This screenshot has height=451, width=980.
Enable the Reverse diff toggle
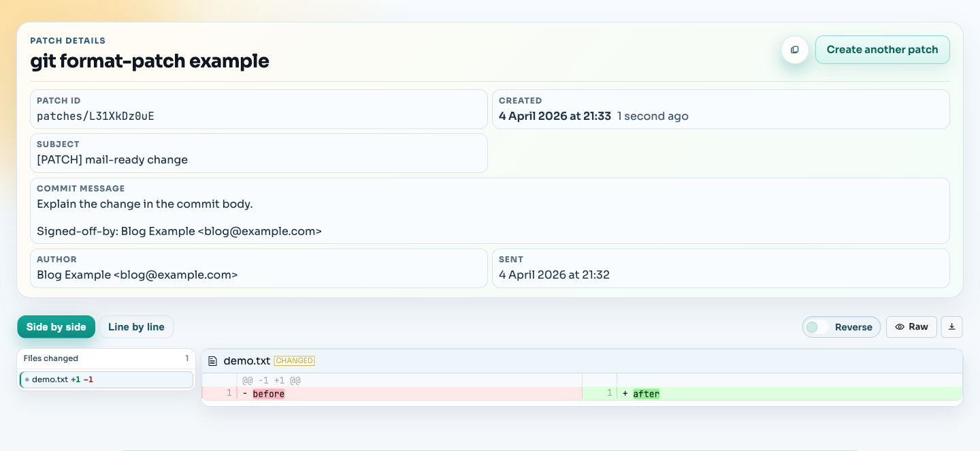click(817, 327)
